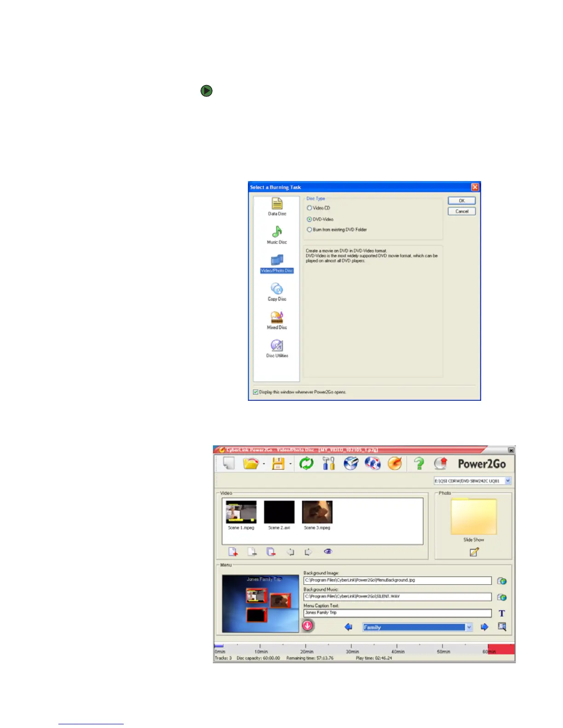
Task: Browse for a background music file
Action: [x=502, y=597]
